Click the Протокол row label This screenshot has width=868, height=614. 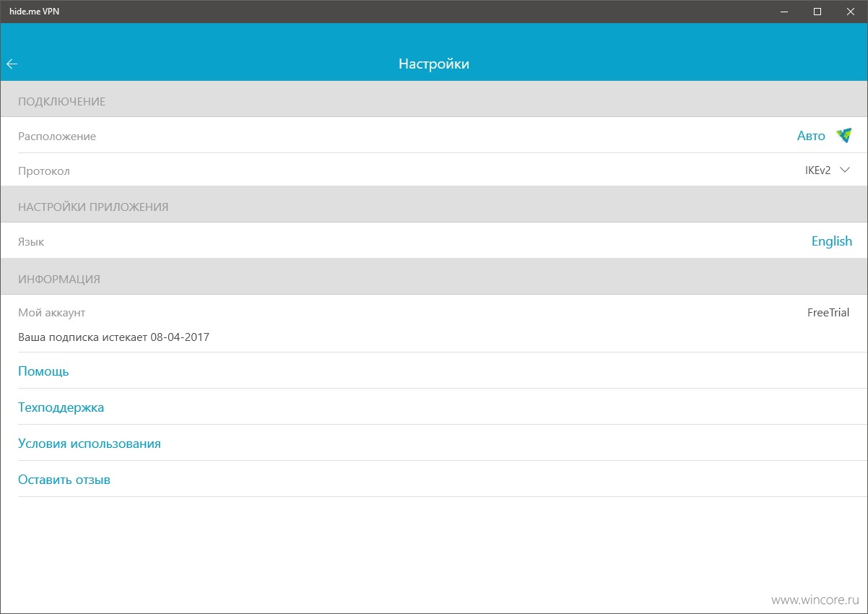click(x=44, y=171)
